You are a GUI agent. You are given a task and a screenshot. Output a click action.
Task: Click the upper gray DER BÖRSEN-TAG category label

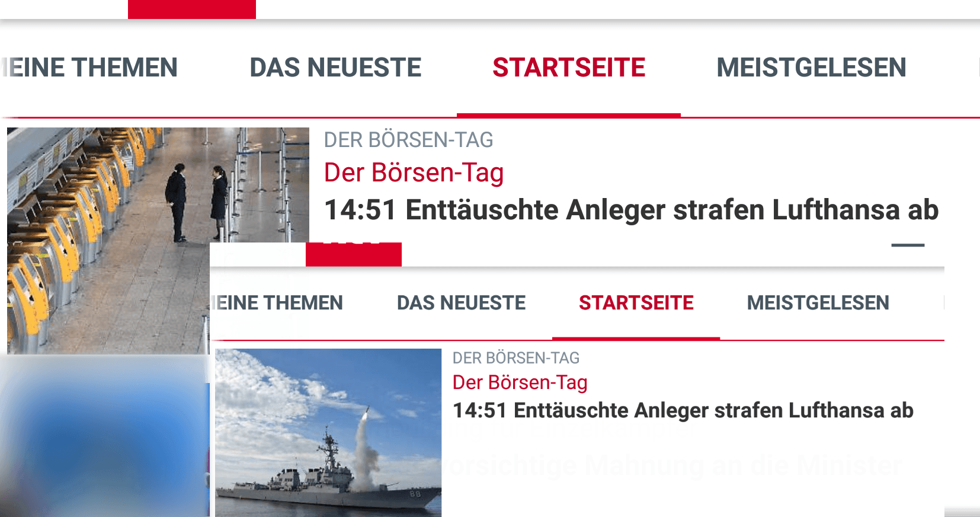[408, 140]
